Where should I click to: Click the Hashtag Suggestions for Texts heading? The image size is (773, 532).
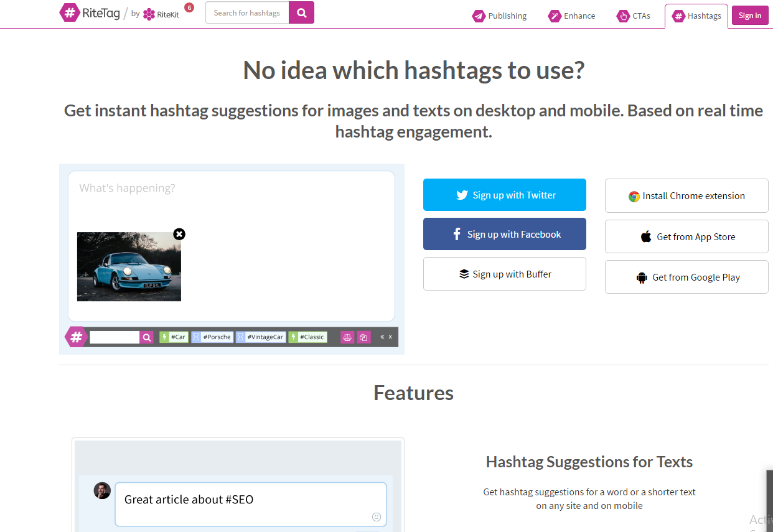click(x=589, y=462)
